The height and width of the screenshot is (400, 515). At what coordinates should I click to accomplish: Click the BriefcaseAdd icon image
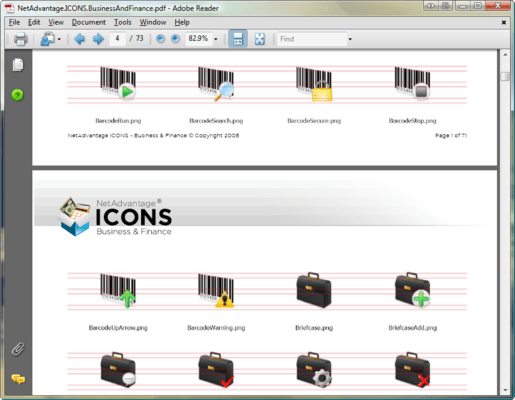click(x=412, y=290)
